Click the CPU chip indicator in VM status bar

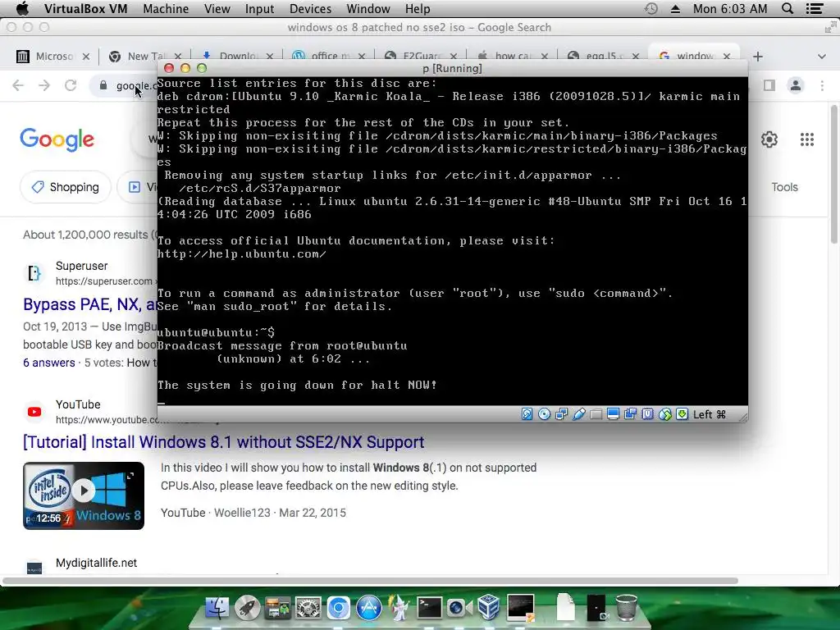coord(648,414)
